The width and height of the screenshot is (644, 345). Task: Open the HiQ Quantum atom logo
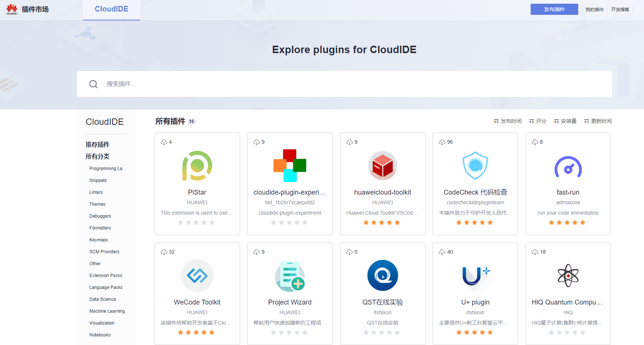tap(568, 276)
